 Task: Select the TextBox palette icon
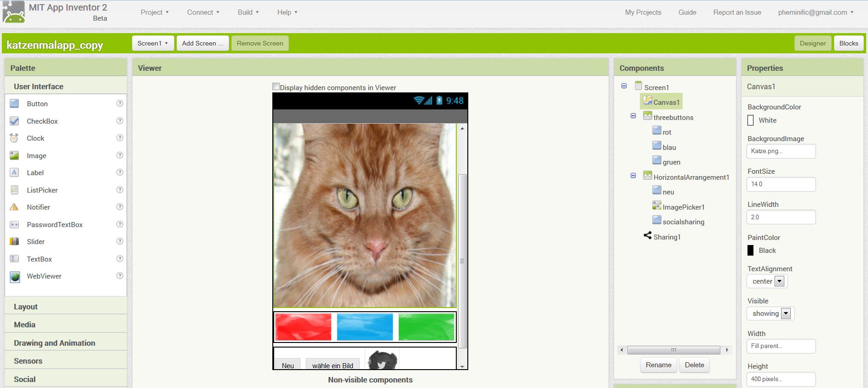tap(14, 259)
